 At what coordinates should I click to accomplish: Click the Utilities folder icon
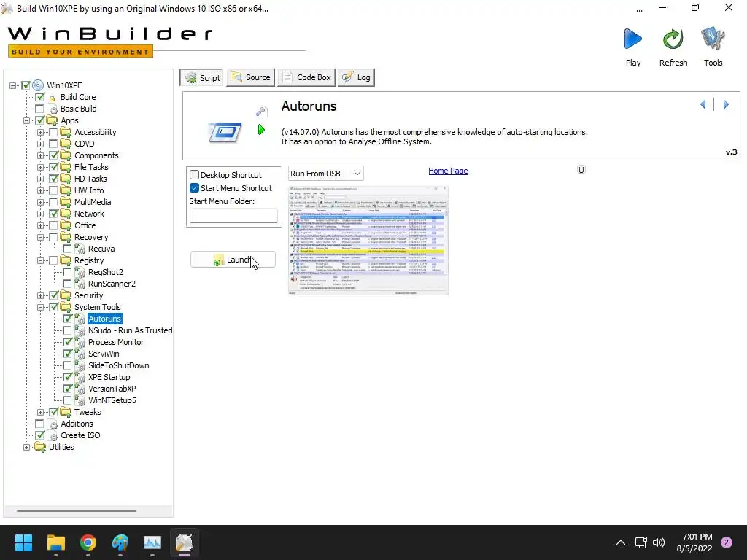click(40, 447)
